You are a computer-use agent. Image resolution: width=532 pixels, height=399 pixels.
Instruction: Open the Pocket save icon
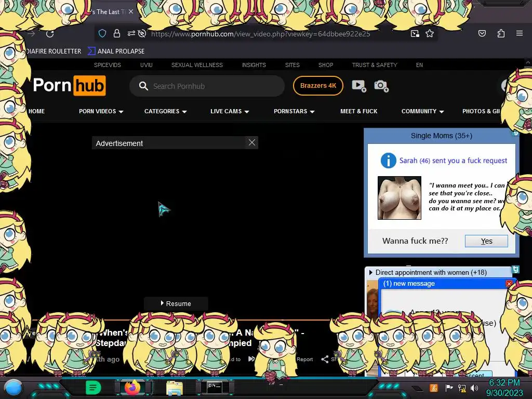(482, 33)
